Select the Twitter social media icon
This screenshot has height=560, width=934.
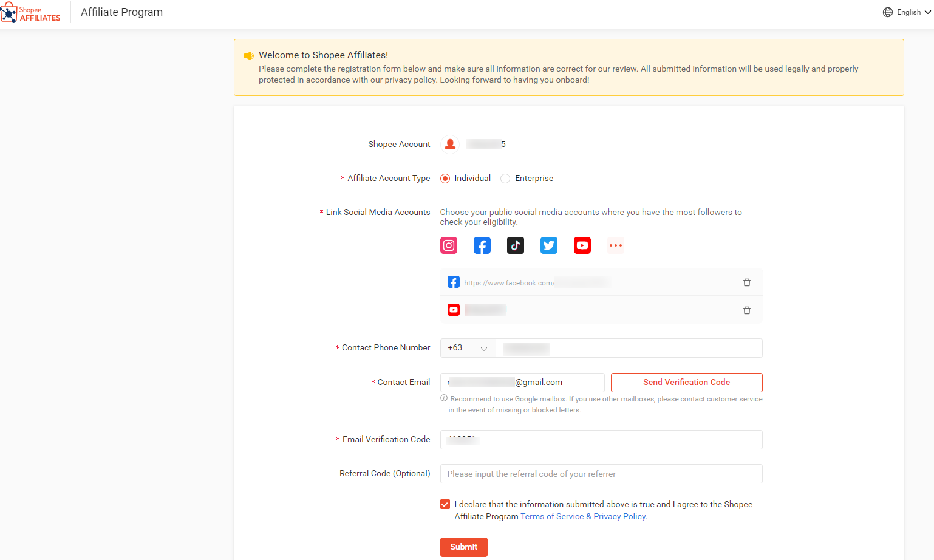tap(548, 245)
